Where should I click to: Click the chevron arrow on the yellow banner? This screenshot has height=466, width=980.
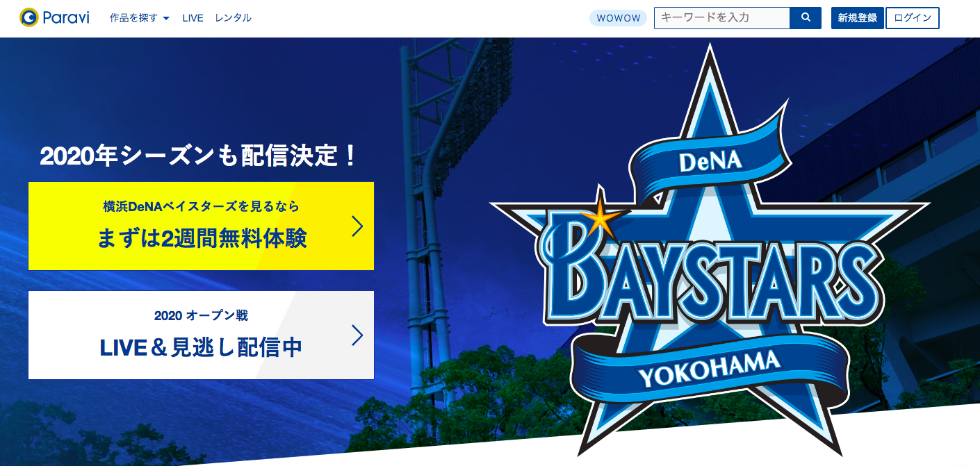357,226
